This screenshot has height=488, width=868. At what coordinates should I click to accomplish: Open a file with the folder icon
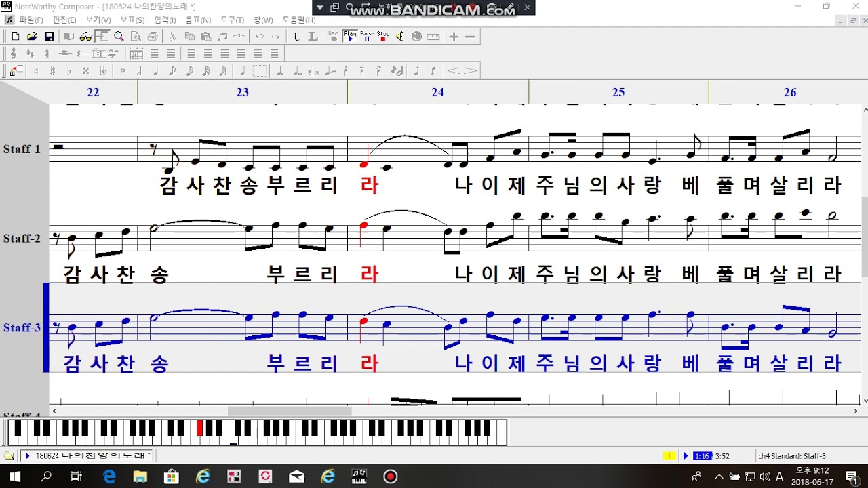(x=32, y=37)
